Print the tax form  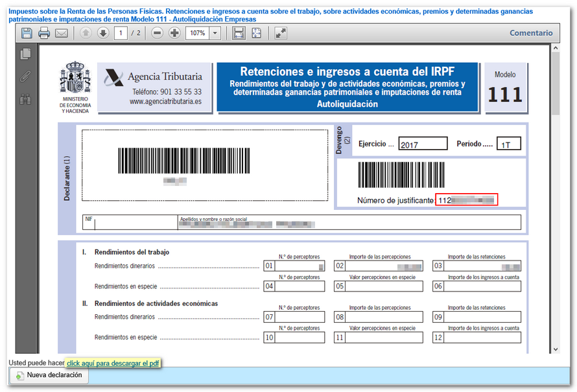click(x=43, y=33)
